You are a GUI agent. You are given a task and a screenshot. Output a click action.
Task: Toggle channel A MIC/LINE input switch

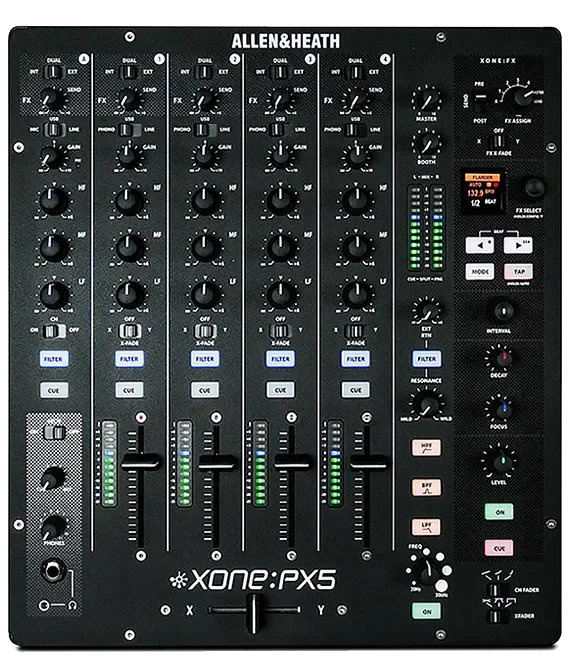tap(54, 130)
